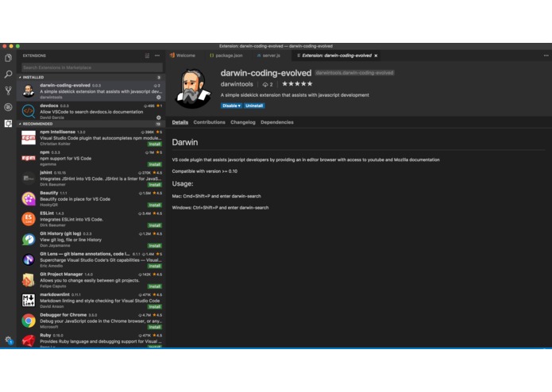Select installed darwin-coding-evolved list entry
The width and height of the screenshot is (552, 392).
point(91,91)
